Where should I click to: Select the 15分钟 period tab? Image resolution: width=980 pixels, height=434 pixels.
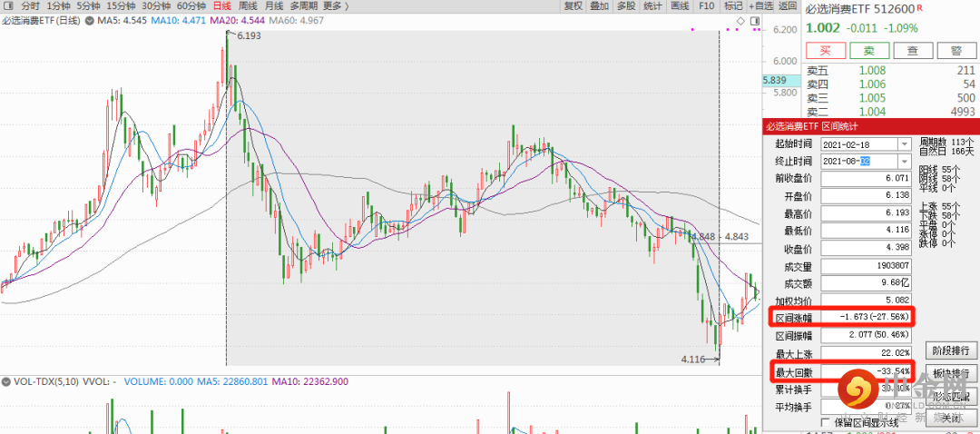122,5
